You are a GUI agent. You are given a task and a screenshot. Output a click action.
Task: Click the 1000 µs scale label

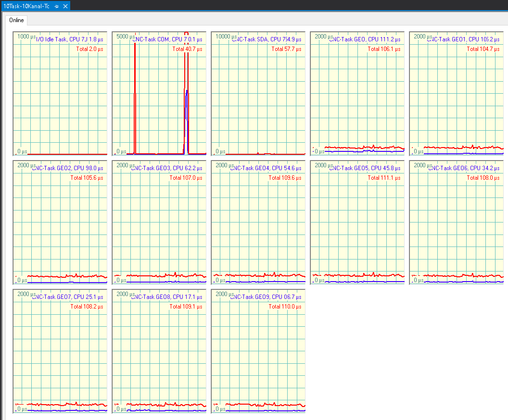26,37
